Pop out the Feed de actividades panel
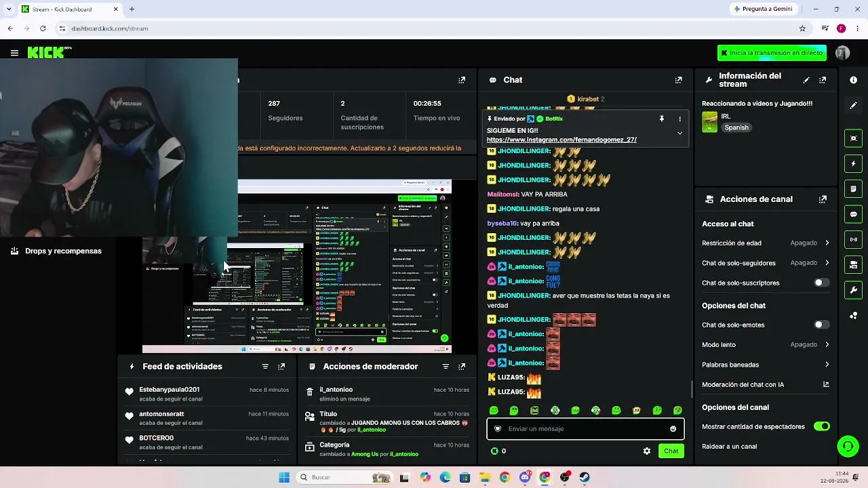 [x=281, y=367]
